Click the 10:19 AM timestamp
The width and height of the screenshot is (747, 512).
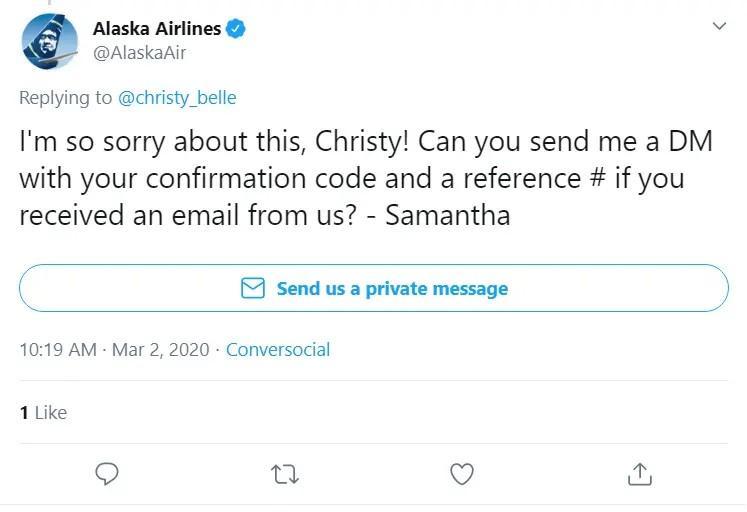coord(58,350)
